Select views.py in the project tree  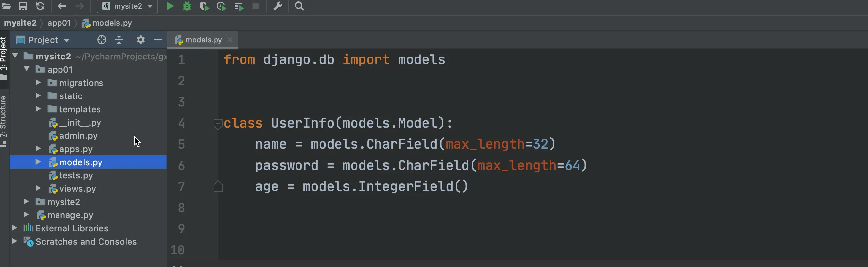coord(77,189)
